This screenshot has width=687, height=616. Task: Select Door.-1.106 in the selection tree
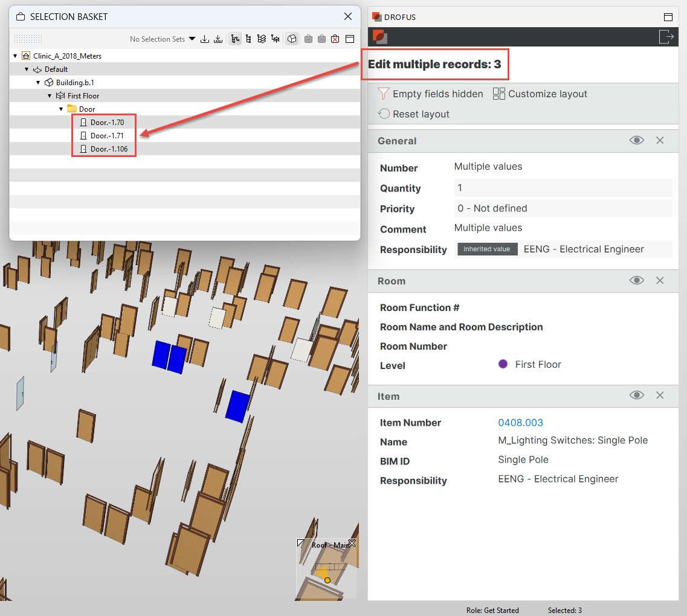(109, 149)
